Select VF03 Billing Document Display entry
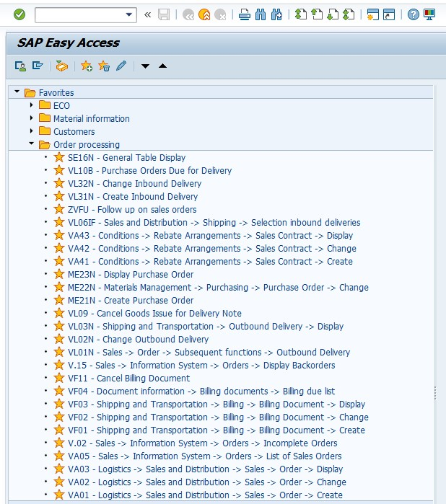446x504 pixels. pos(217,404)
